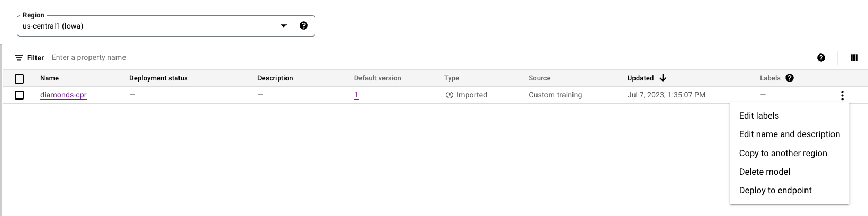This screenshot has width=868, height=216.
Task: Click the Labels column help icon
Action: pyautogui.click(x=790, y=78)
